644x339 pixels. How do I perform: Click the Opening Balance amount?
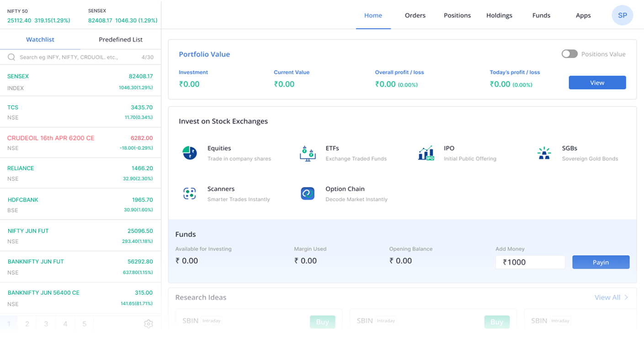[x=401, y=261]
